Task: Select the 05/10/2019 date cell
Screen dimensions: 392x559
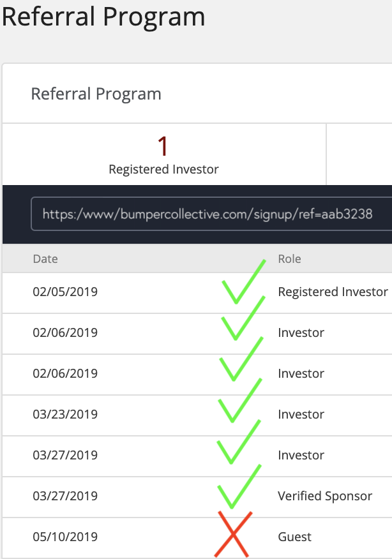Action: pyautogui.click(x=65, y=537)
